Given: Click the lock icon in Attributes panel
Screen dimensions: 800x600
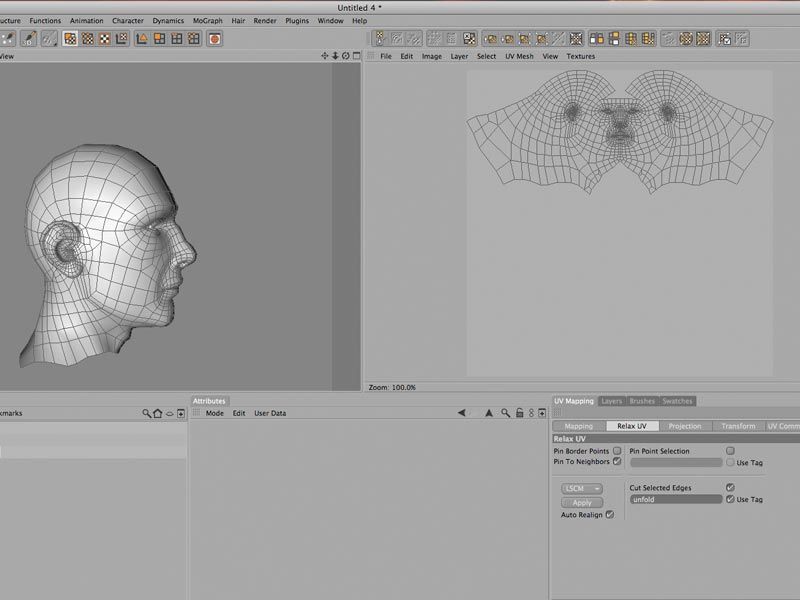Looking at the screenshot, I should pyautogui.click(x=520, y=413).
